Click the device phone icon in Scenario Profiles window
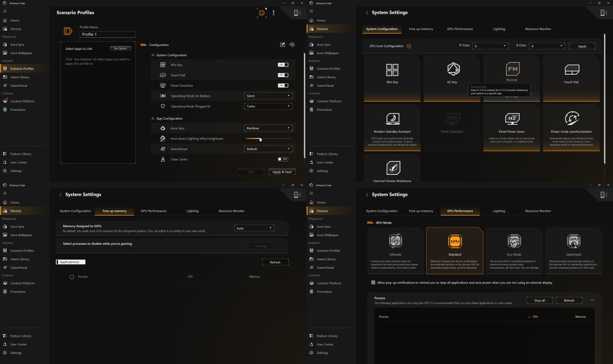The width and height of the screenshot is (613, 364). point(296,12)
